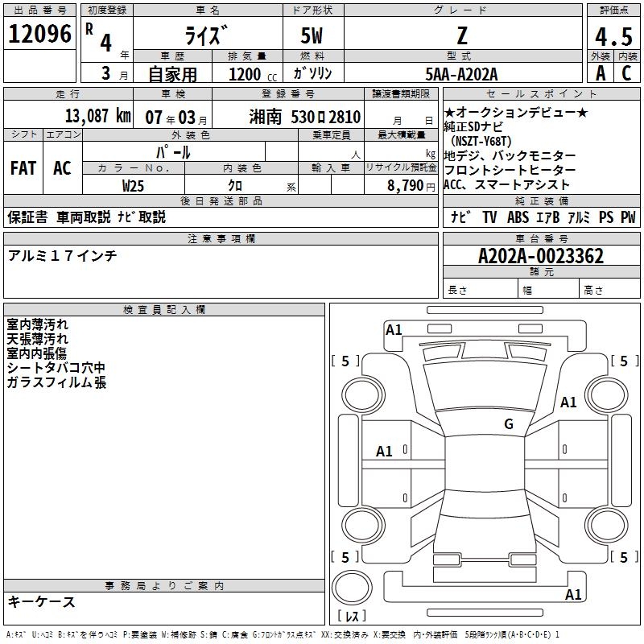Viewport: 644px width, 644px height.
Task: Click the registration number 湘南 530 field
Action: (x=288, y=116)
